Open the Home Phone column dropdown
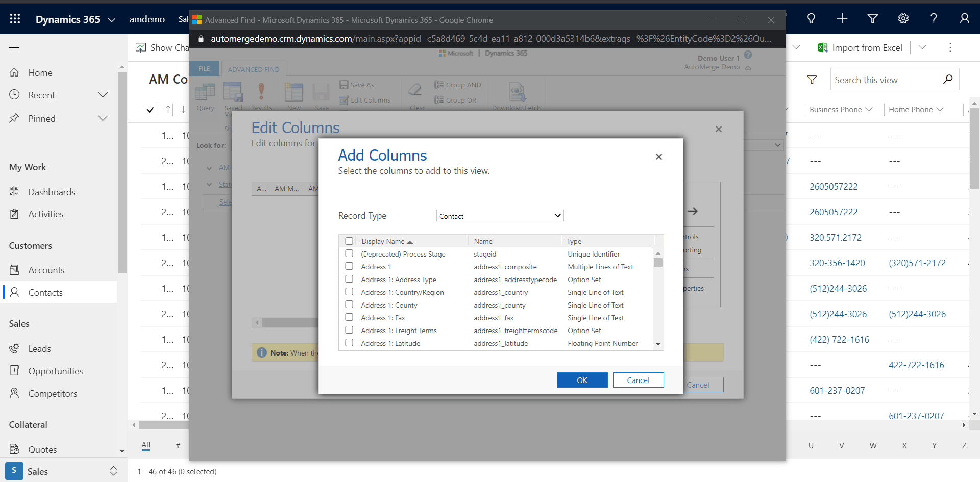The width and height of the screenshot is (980, 482). (x=940, y=110)
